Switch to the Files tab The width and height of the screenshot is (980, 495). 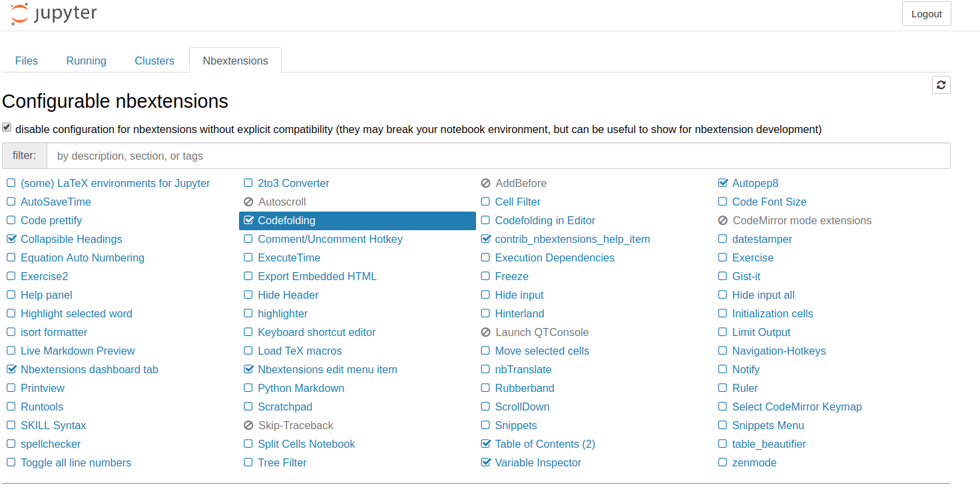tap(27, 61)
